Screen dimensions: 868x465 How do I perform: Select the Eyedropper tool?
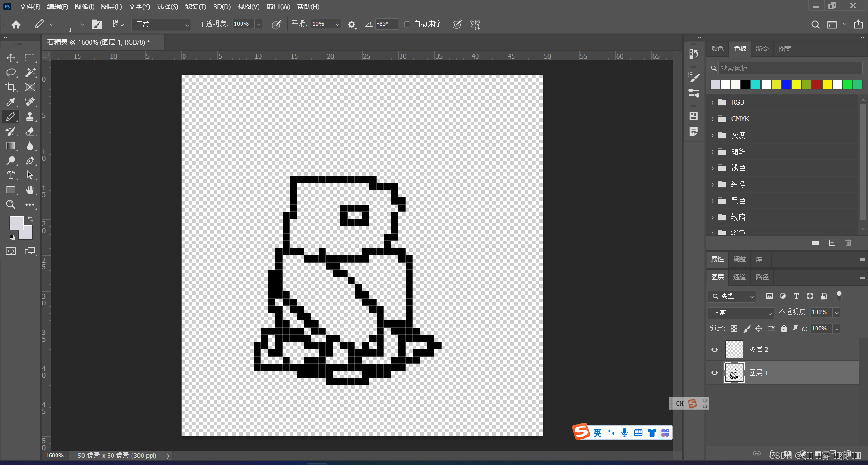pos(11,102)
